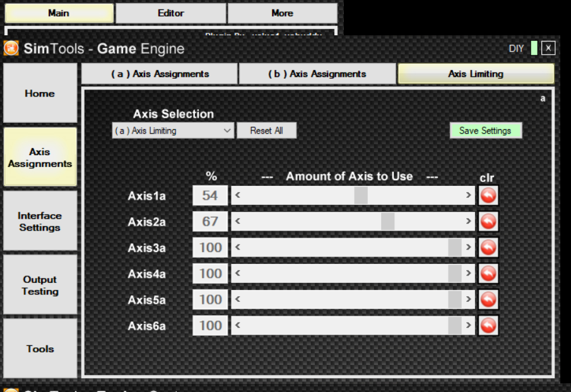Click the Axis4a percent field showing 100
The height and width of the screenshot is (392, 571).
click(210, 273)
